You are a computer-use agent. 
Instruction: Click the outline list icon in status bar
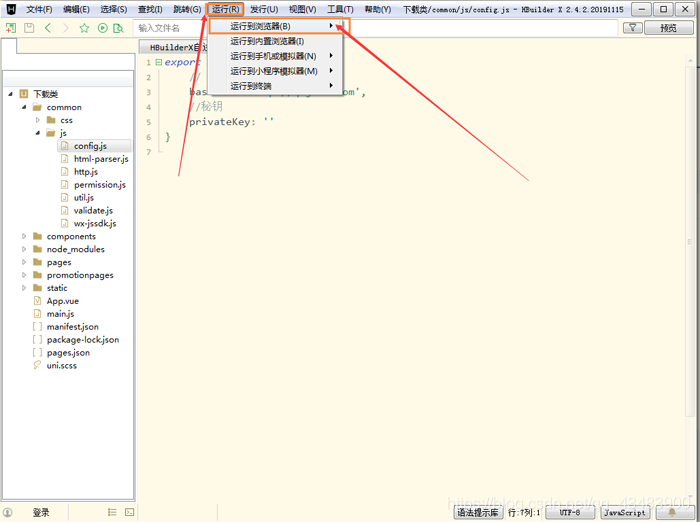(112, 512)
